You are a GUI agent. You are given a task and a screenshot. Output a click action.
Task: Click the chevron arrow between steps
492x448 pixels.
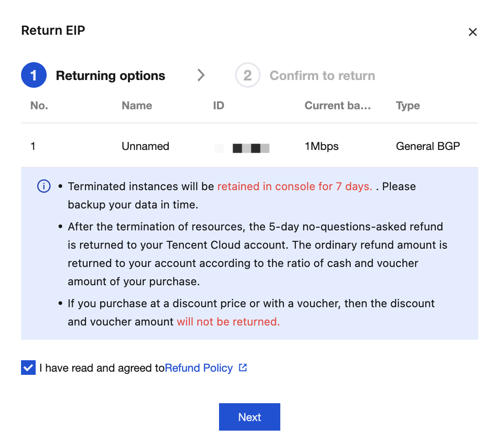tap(201, 75)
